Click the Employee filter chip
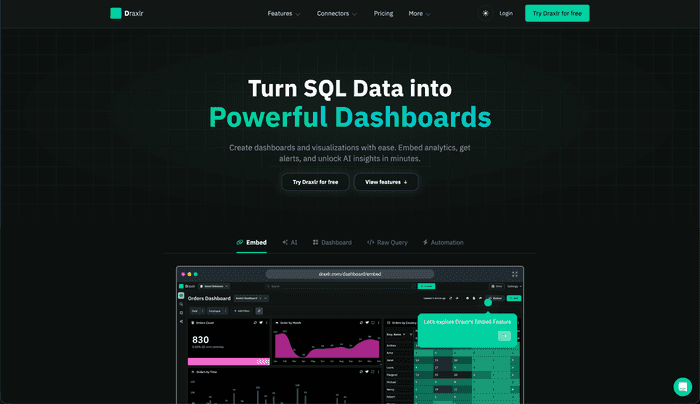 click(217, 311)
